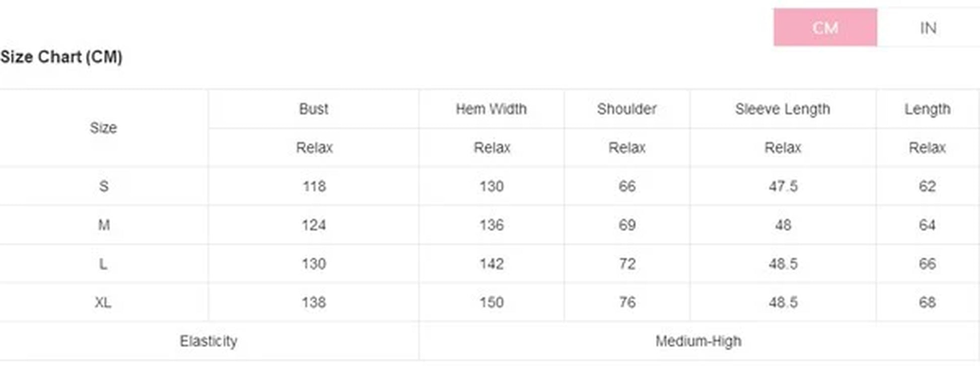This screenshot has height=366, width=980.
Task: Select the S size row label
Action: [x=104, y=186]
